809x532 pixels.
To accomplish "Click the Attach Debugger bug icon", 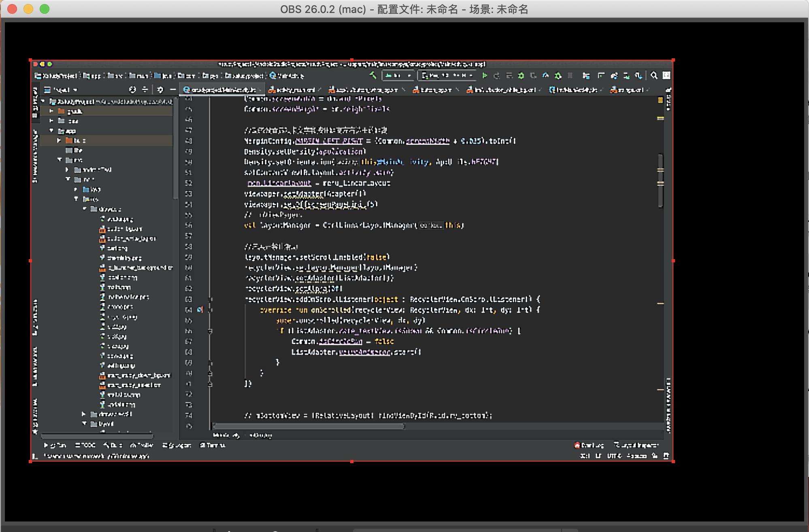I will [558, 76].
